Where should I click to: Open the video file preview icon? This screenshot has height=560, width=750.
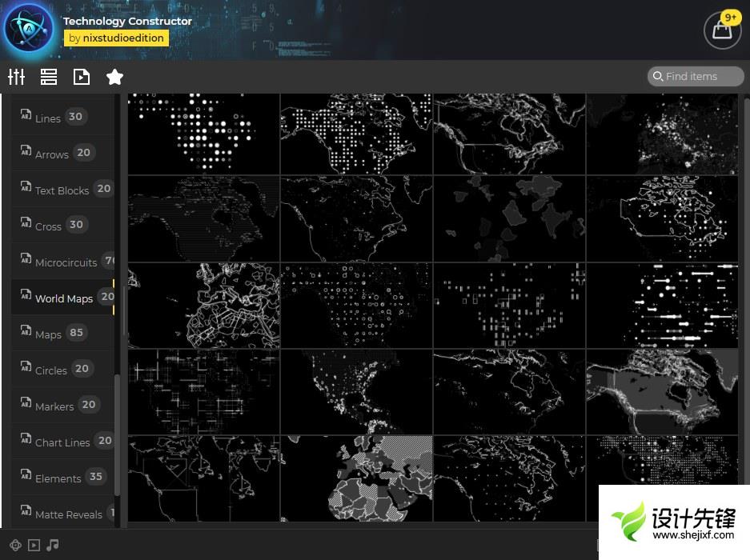pos(82,77)
